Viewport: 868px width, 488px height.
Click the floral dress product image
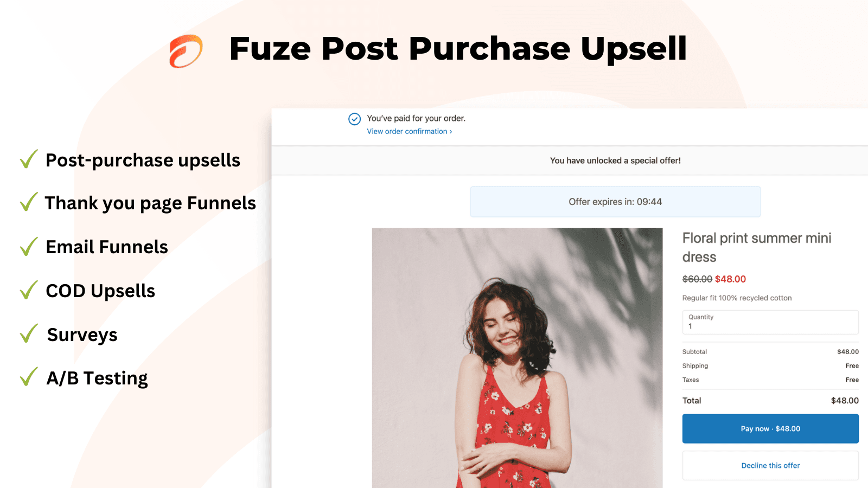pyautogui.click(x=517, y=358)
